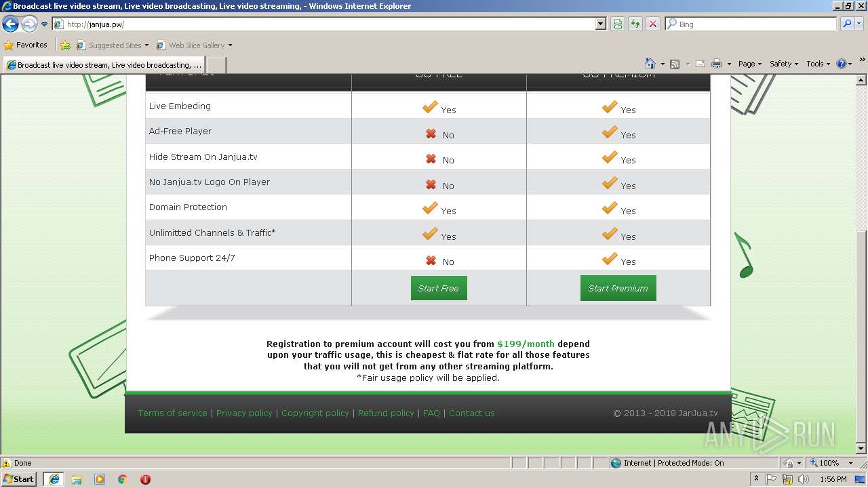Open the Tools menu
Screen dimensions: 868x488
(x=818, y=64)
